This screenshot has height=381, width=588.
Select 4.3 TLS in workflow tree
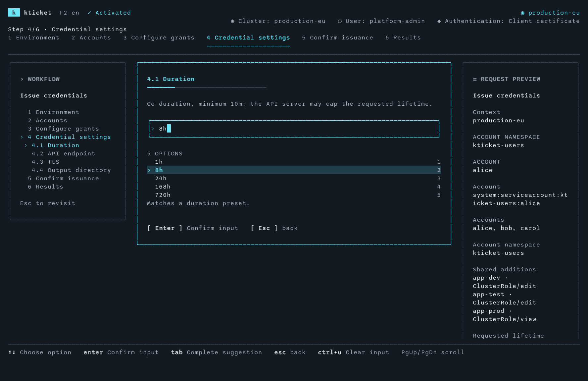point(46,162)
